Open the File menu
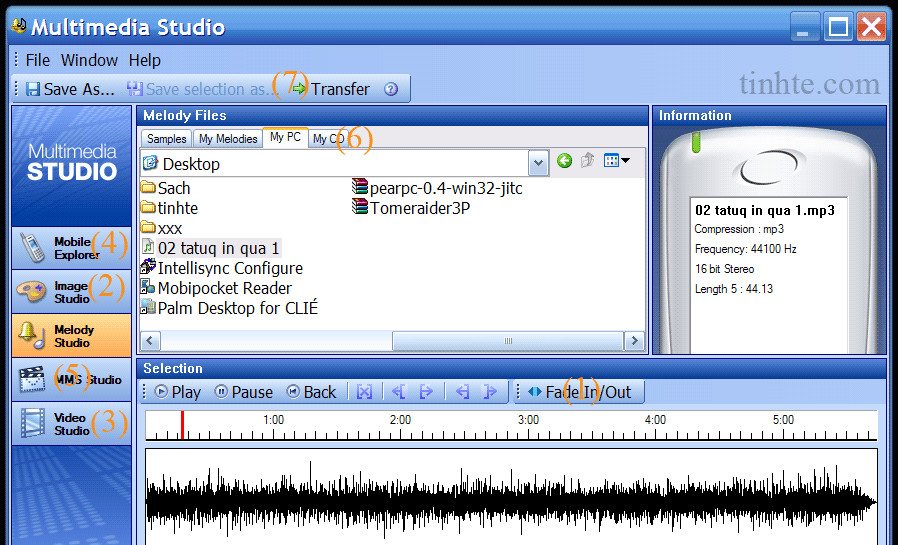 coord(37,60)
